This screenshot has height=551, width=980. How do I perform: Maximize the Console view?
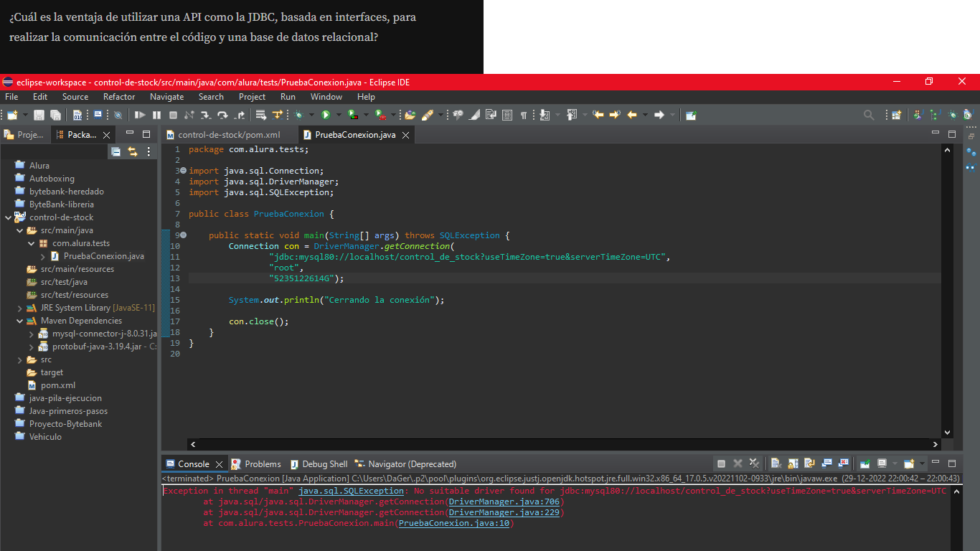click(x=952, y=463)
